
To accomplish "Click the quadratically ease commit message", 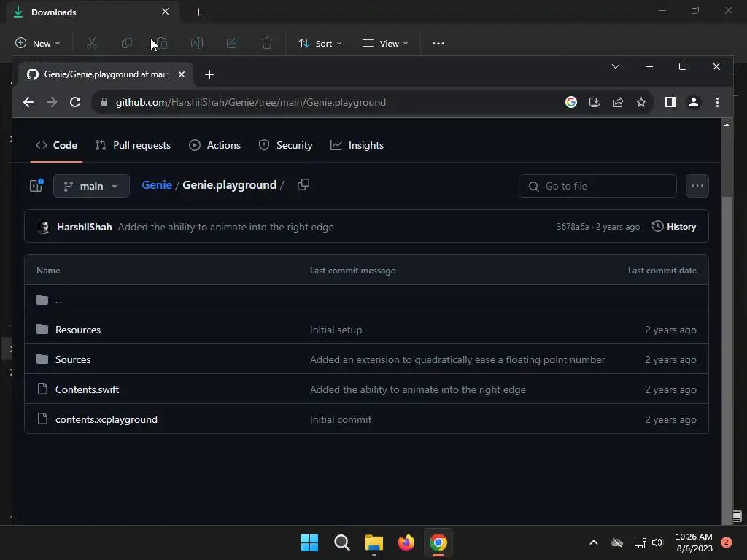I will (457, 359).
